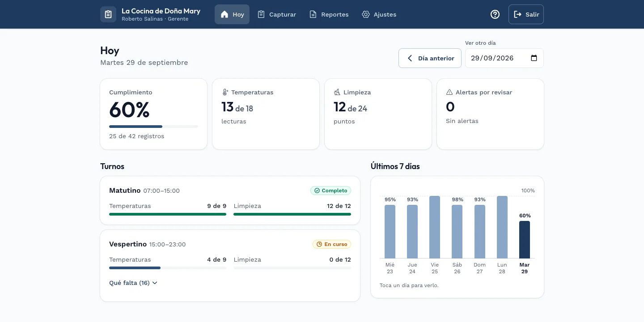Image resolution: width=644 pixels, height=322 pixels.
Task: Expand the Qué falta (16) list
Action: (133, 283)
